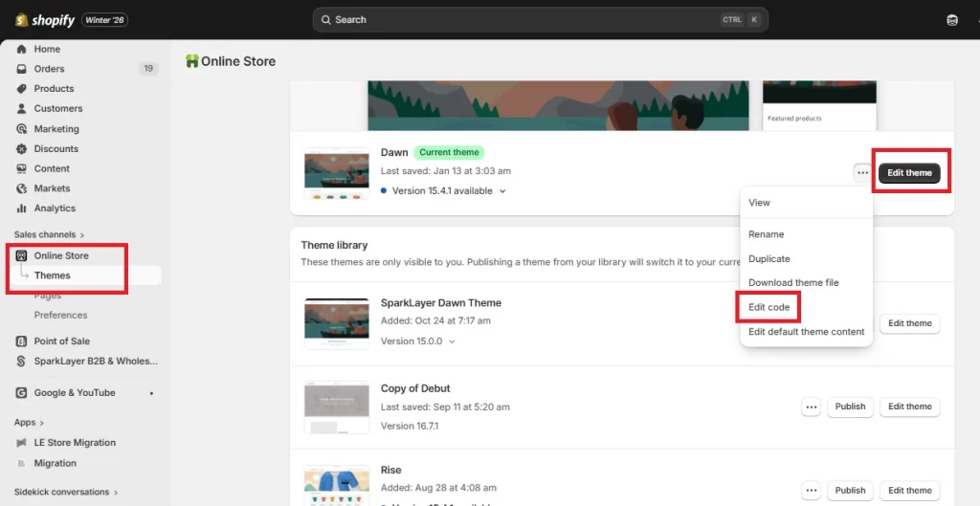
Task: Click the three-dot menu for Dawn theme
Action: [863, 173]
